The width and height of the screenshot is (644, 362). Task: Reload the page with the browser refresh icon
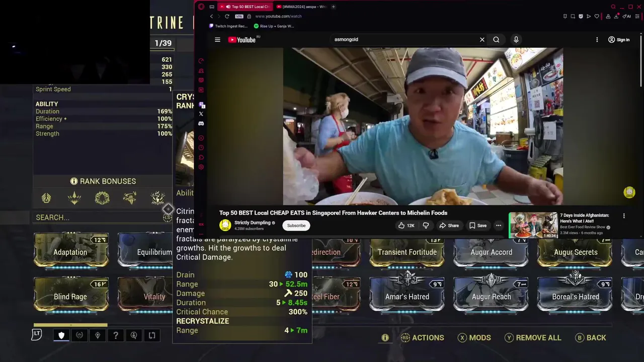click(227, 16)
